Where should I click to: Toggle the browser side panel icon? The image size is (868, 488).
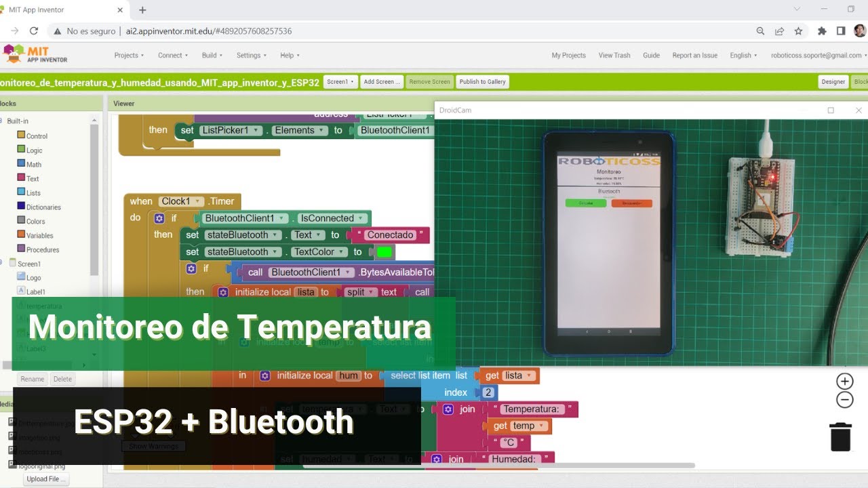coord(841,30)
